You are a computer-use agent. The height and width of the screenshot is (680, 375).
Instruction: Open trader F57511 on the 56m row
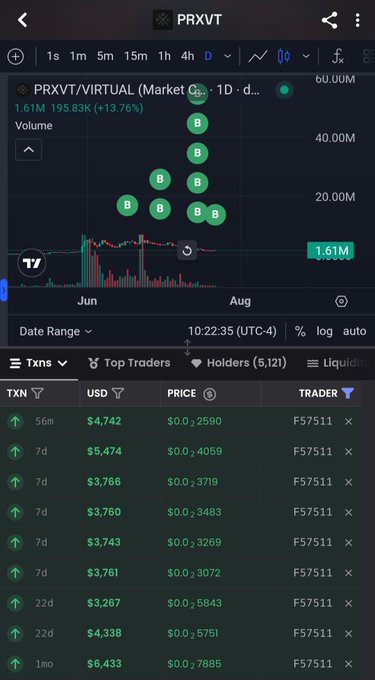(313, 421)
